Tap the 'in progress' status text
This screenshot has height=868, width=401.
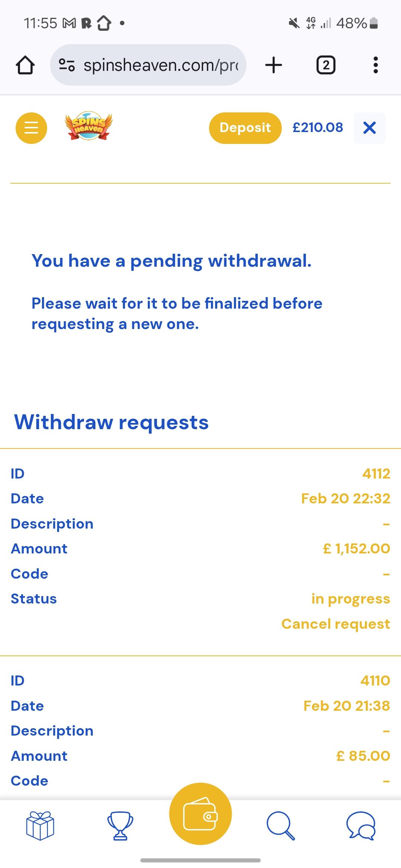point(351,599)
